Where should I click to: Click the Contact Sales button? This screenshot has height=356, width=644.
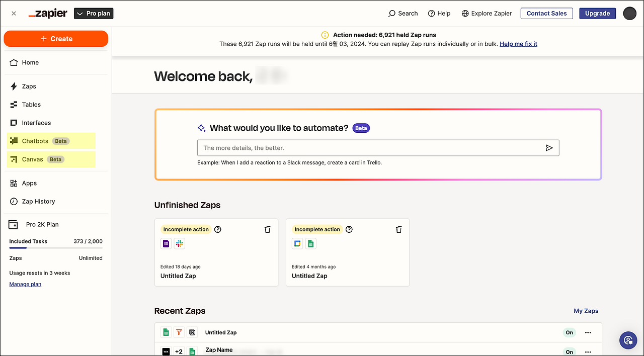[x=547, y=14]
